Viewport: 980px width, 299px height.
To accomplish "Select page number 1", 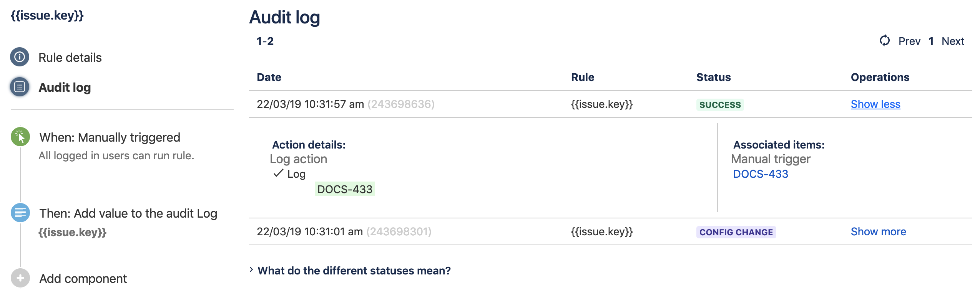I will coord(931,41).
